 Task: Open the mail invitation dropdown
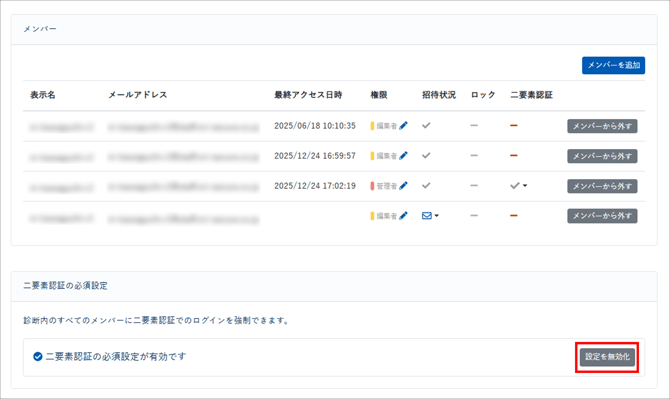[430, 216]
